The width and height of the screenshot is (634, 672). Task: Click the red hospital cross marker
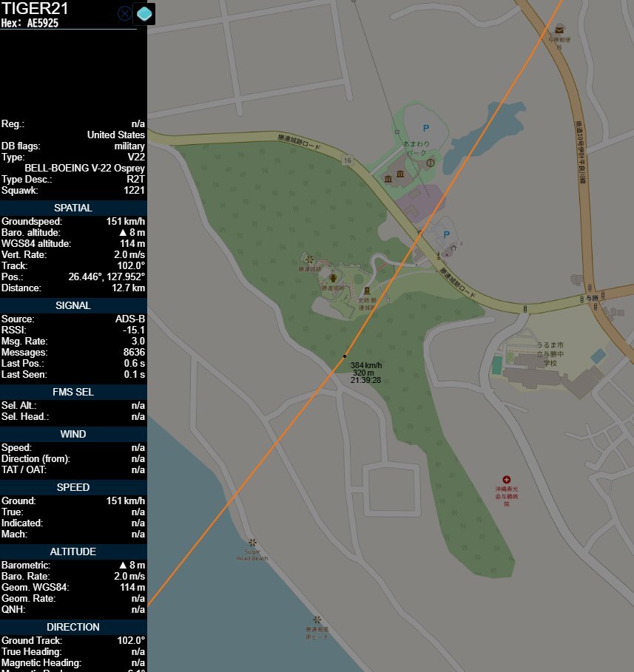click(x=507, y=480)
